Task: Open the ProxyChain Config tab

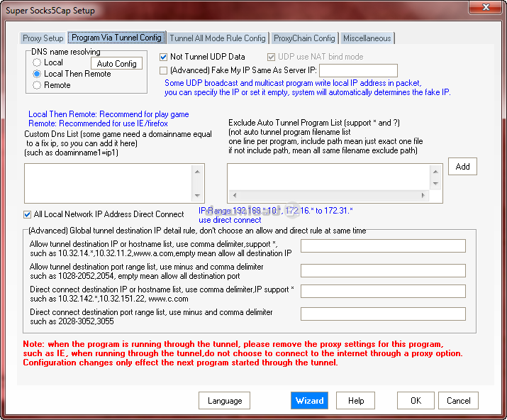Action: click(304, 38)
